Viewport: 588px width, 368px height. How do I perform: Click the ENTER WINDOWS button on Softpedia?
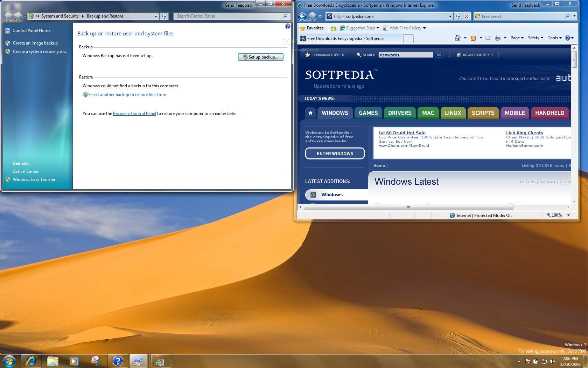click(x=335, y=154)
